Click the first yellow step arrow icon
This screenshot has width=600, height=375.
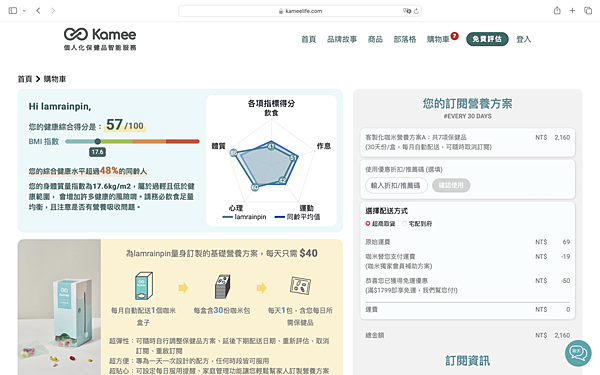pyautogui.click(x=183, y=288)
